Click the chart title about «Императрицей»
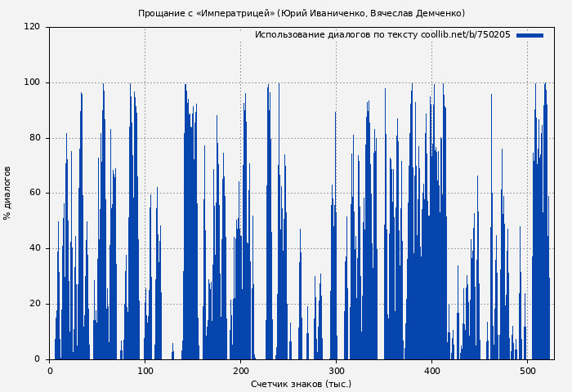Image resolution: width=572 pixels, height=392 pixels. (x=302, y=13)
